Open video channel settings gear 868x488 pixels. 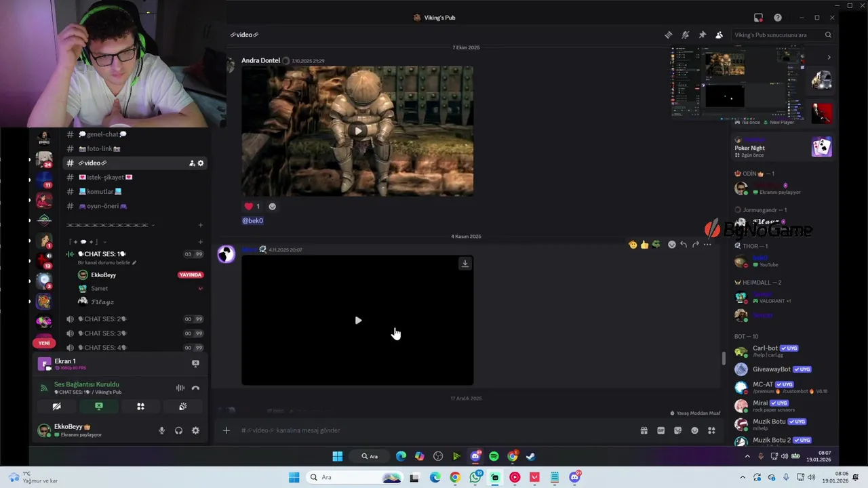point(201,163)
